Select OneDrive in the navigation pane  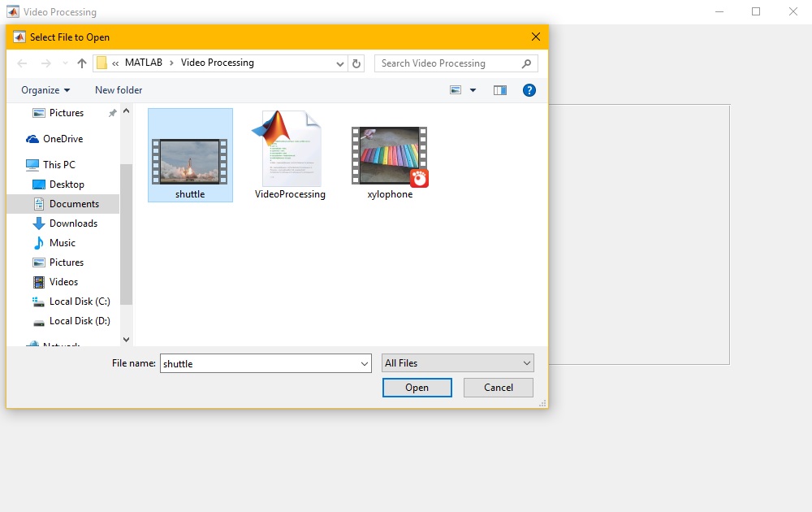pos(63,139)
